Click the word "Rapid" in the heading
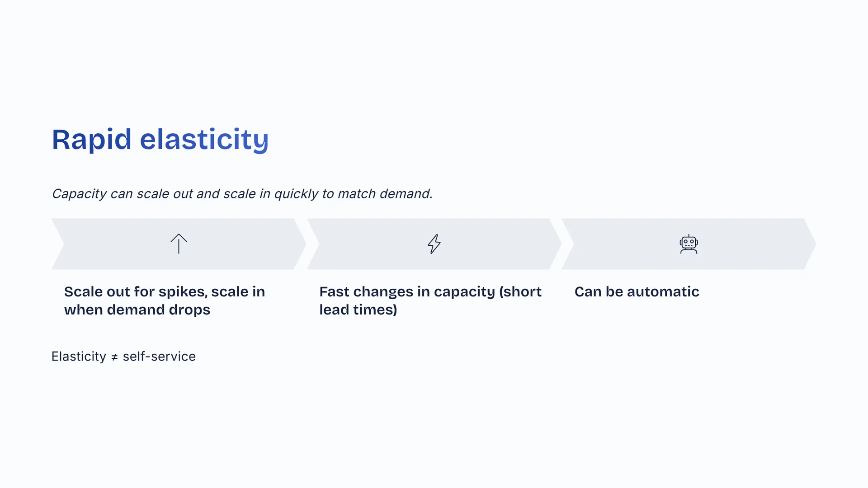Image resolution: width=868 pixels, height=488 pixels. 91,139
